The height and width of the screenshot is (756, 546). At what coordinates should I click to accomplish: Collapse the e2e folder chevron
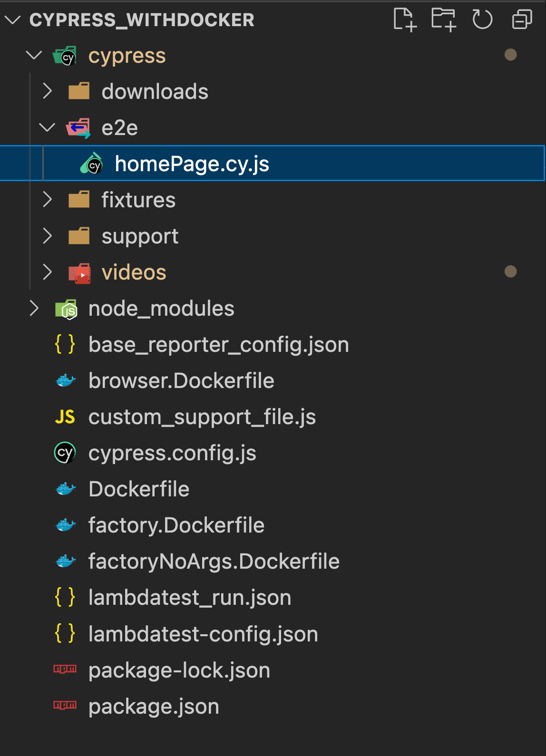(47, 127)
